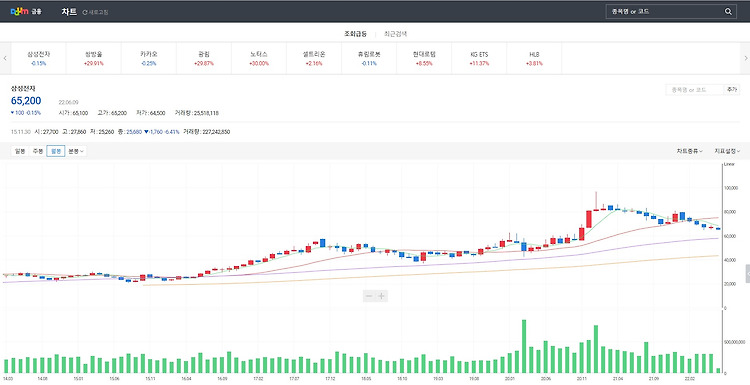The height and width of the screenshot is (385, 750).
Task: Open HLB stock card
Action: click(x=534, y=58)
